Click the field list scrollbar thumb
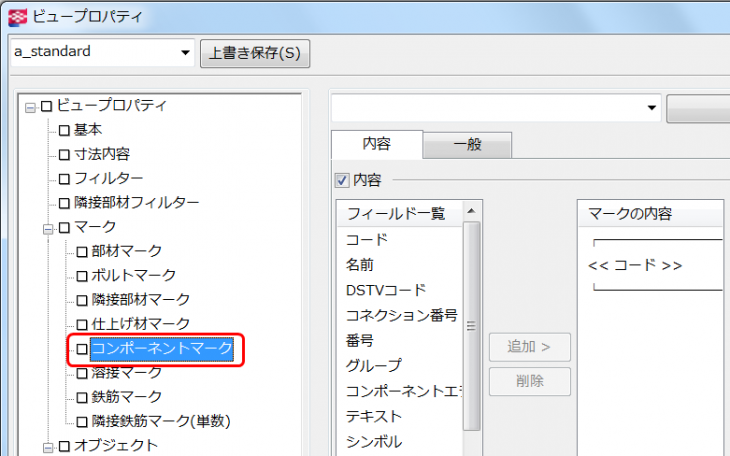The image size is (730, 456). tap(472, 326)
